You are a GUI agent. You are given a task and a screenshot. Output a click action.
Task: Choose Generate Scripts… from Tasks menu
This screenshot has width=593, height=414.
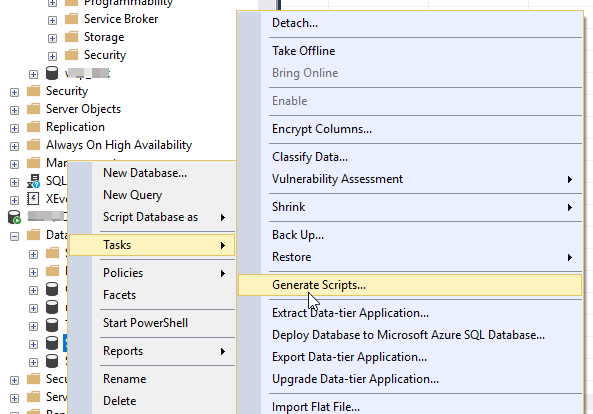[410, 285]
